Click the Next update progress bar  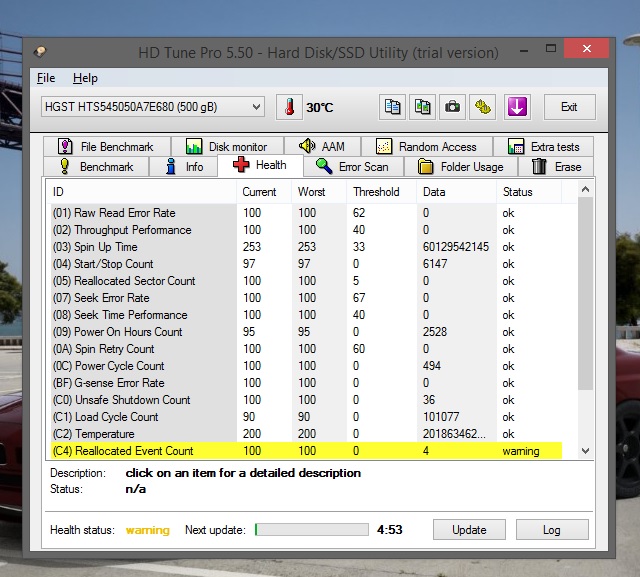click(312, 529)
